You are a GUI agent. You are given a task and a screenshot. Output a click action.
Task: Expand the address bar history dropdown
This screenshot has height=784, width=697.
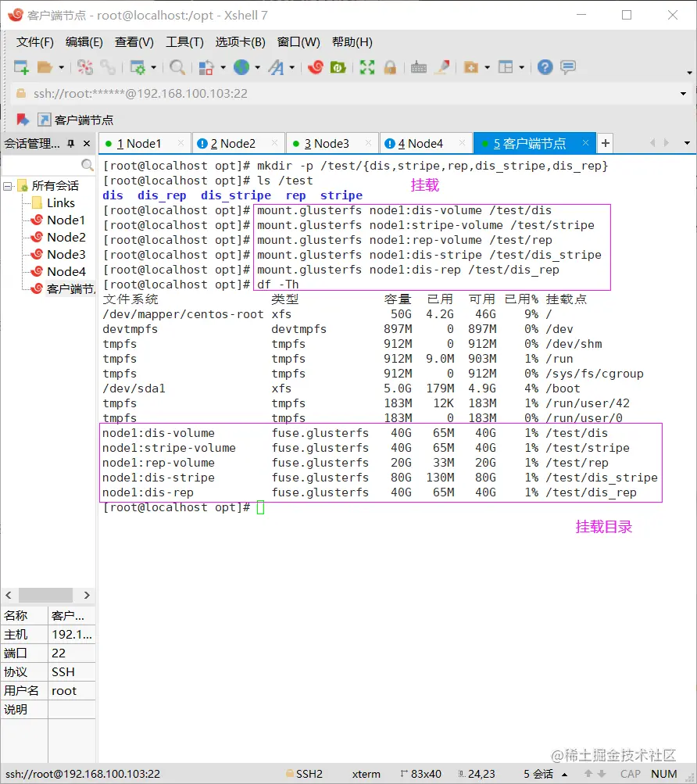683,94
